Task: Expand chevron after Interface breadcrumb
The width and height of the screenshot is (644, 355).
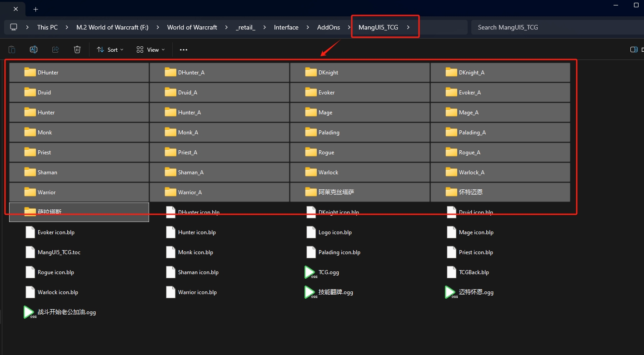Action: 307,27
